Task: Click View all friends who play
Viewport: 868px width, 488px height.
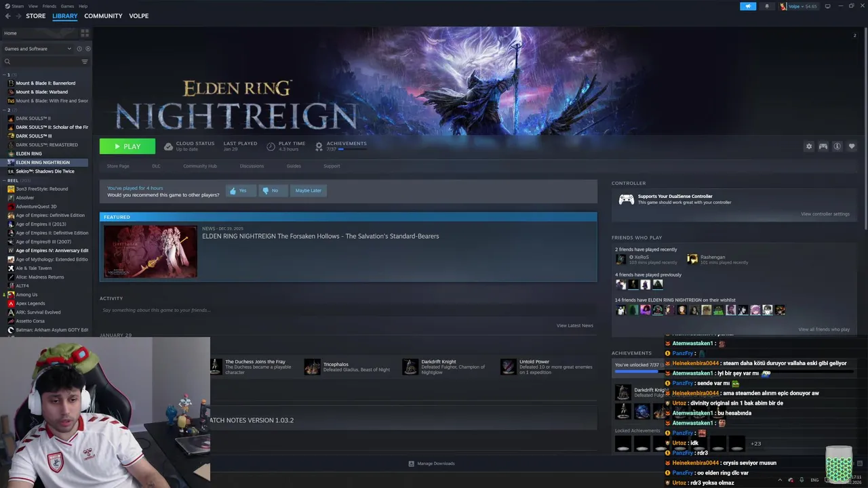Action: coord(824,329)
